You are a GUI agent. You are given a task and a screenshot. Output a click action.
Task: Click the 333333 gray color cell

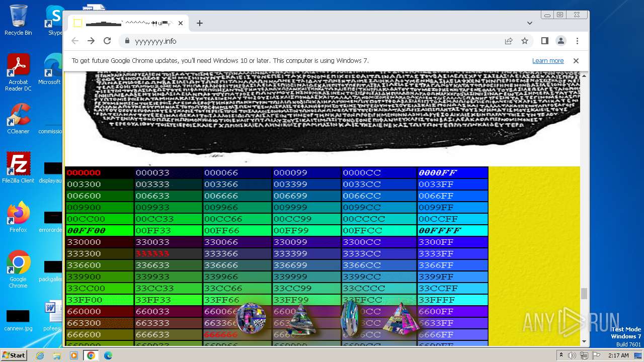tap(168, 253)
